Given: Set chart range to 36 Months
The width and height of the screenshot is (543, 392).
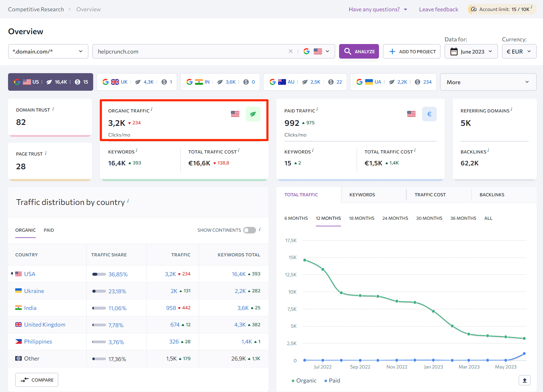Looking at the screenshot, I should (463, 218).
